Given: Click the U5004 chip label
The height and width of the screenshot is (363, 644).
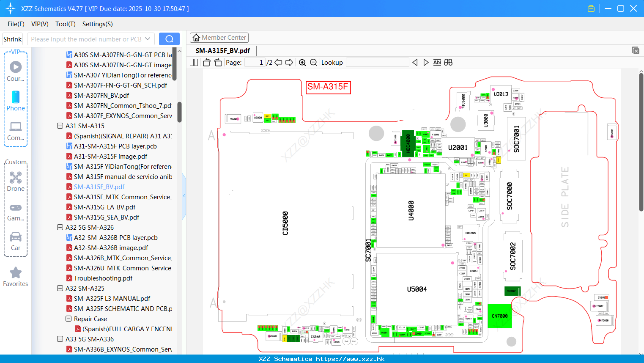Looking at the screenshot, I should tap(417, 289).
